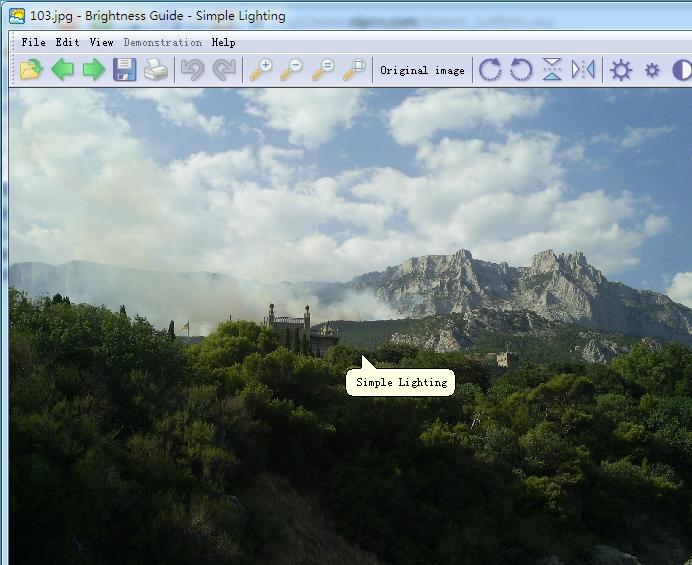Rotate image clockwise
Viewport: 692px width, 565px height.
[x=490, y=70]
